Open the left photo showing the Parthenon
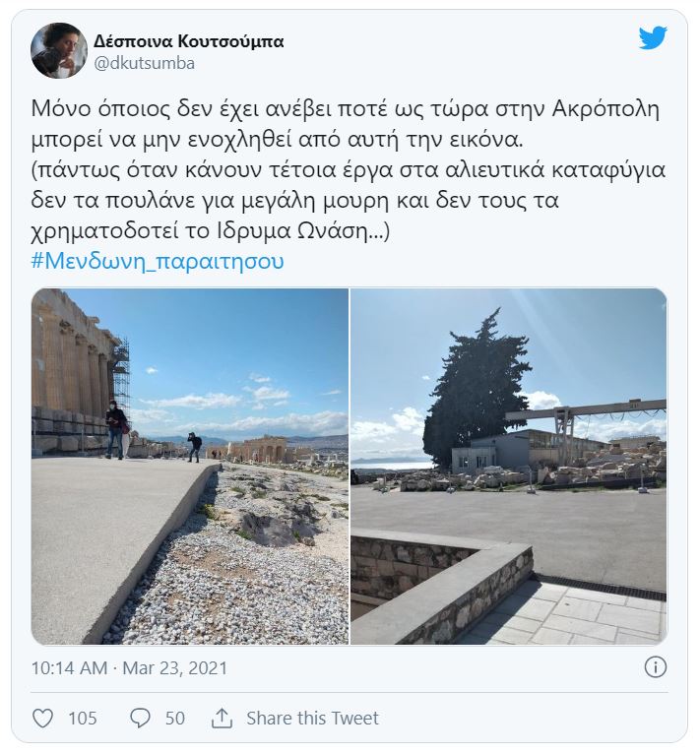 (190, 466)
